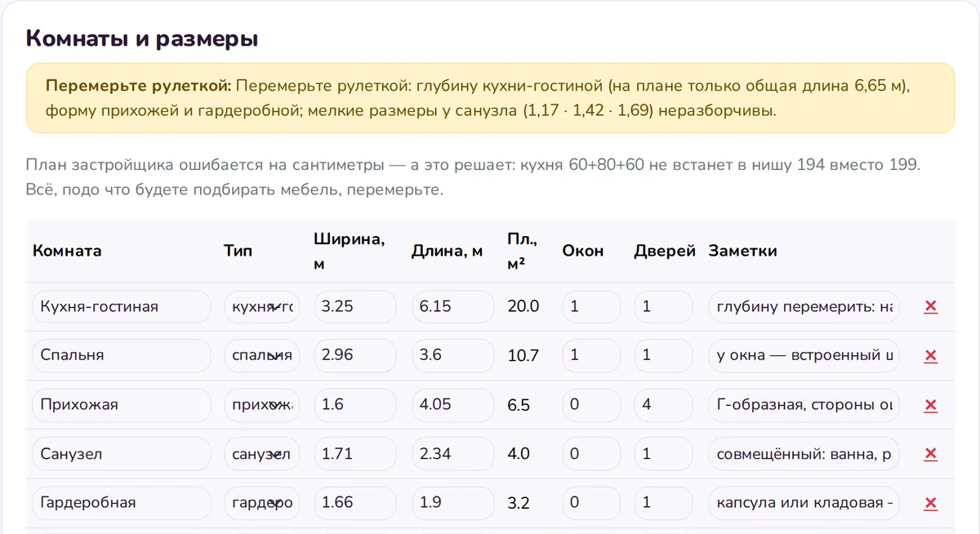Open type dropdown for Санузел
The width and height of the screenshot is (980, 534).
(x=261, y=454)
